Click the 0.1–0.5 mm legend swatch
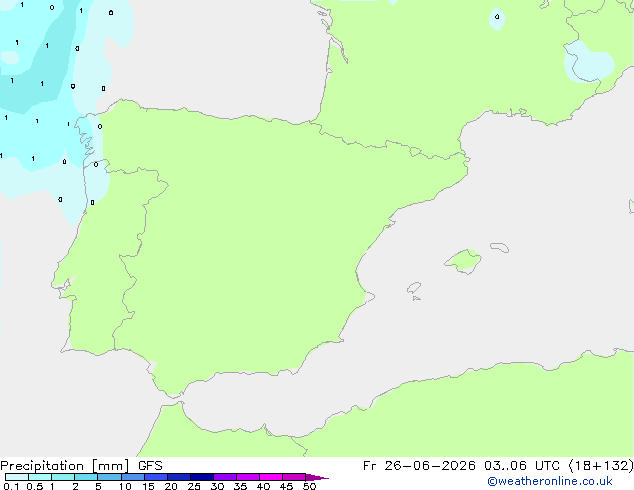 point(17,477)
